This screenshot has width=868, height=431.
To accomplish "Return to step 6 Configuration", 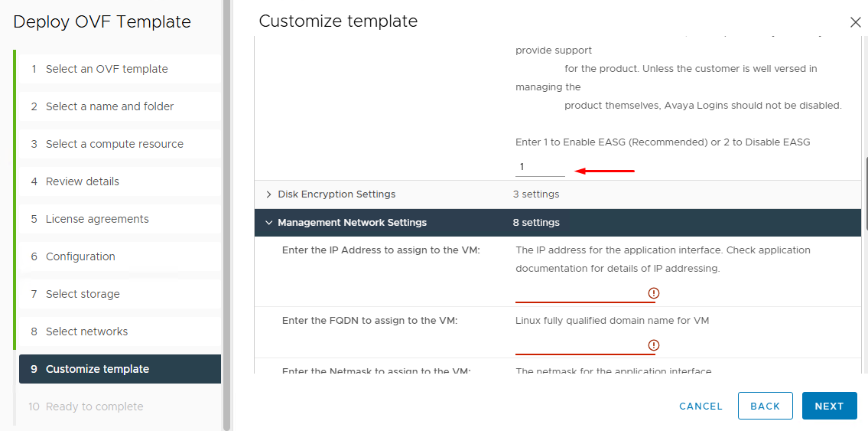I will [x=80, y=256].
